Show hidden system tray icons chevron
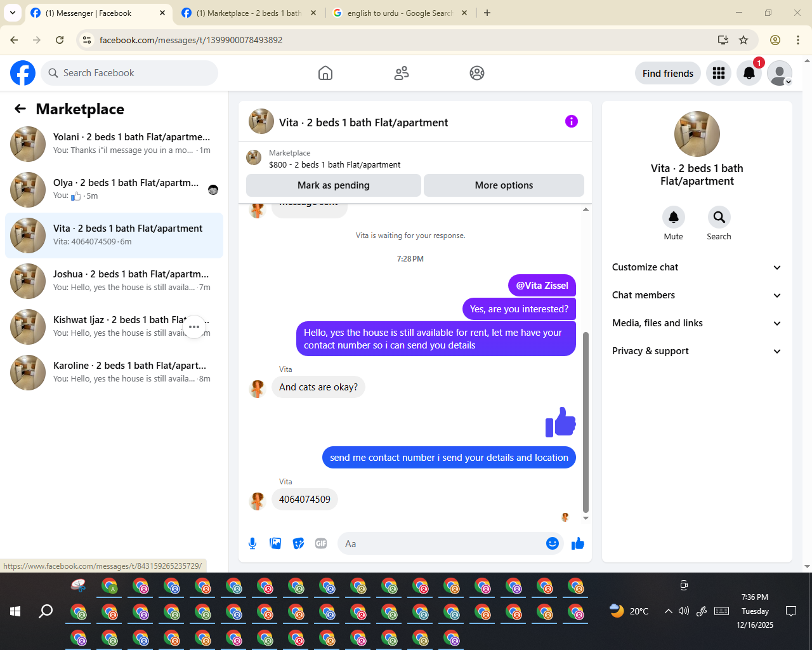 [x=668, y=611]
